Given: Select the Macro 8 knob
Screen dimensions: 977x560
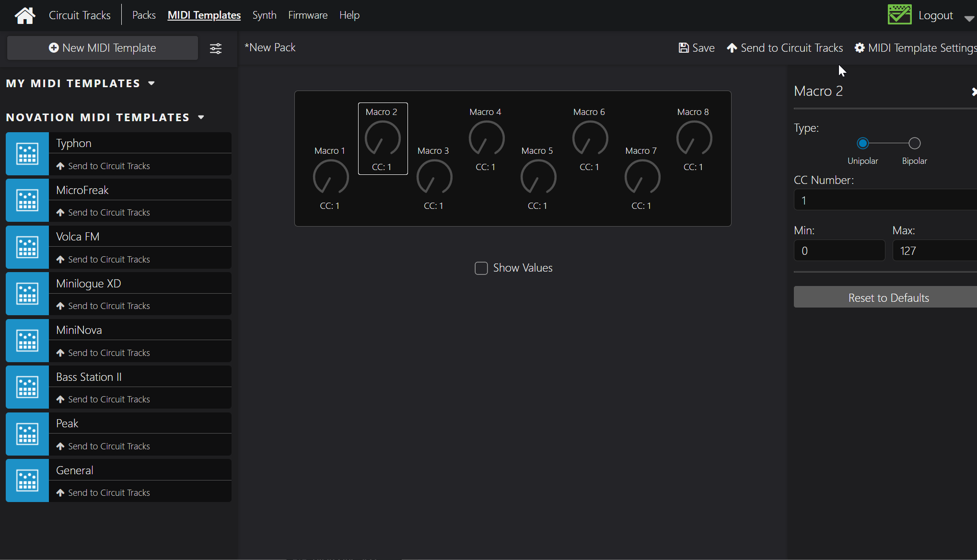Looking at the screenshot, I should [694, 138].
